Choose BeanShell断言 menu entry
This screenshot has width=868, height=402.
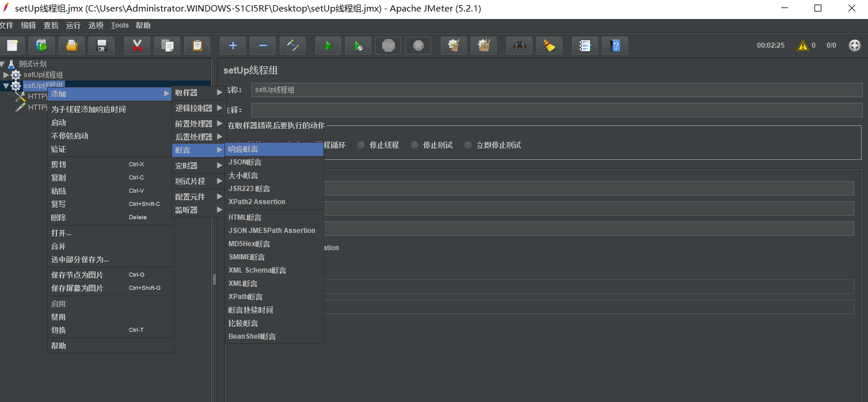pyautogui.click(x=274, y=336)
